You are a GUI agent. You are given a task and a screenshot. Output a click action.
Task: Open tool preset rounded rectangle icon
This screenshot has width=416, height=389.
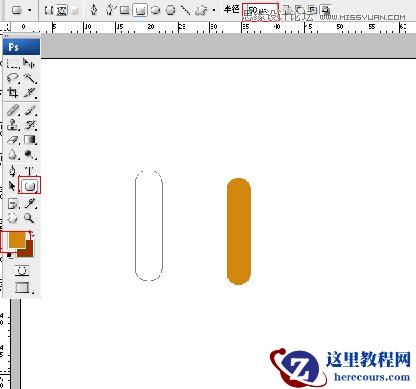click(x=17, y=10)
